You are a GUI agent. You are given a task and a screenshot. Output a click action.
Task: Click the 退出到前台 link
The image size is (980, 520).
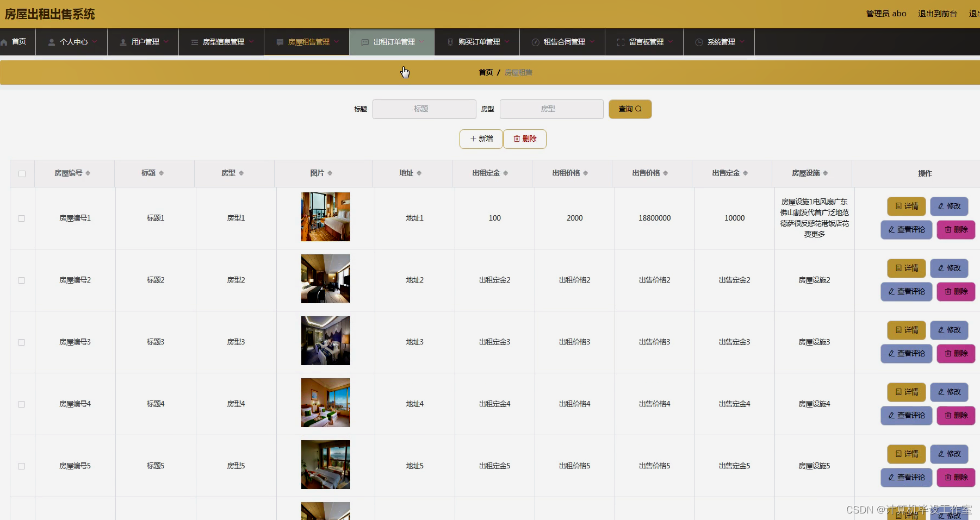(938, 14)
